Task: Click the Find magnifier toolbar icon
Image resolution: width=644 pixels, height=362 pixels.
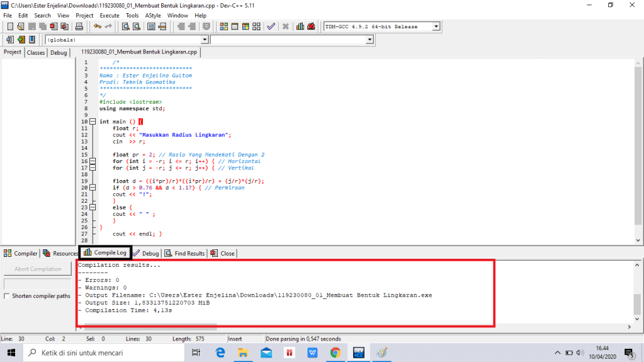Action: click(x=125, y=26)
